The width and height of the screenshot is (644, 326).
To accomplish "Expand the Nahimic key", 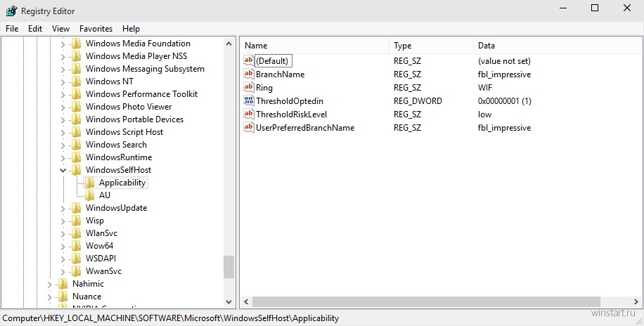I will point(50,284).
